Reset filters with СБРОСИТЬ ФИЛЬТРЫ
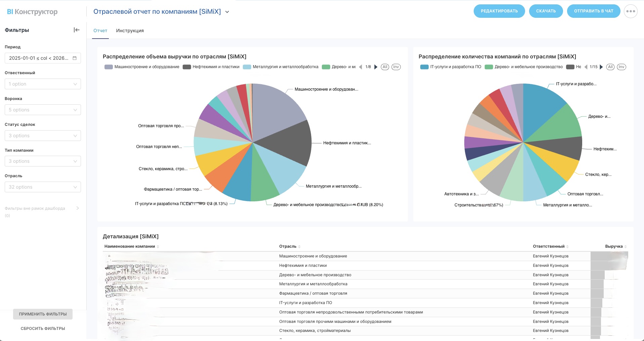This screenshot has height=341, width=644. [x=43, y=329]
